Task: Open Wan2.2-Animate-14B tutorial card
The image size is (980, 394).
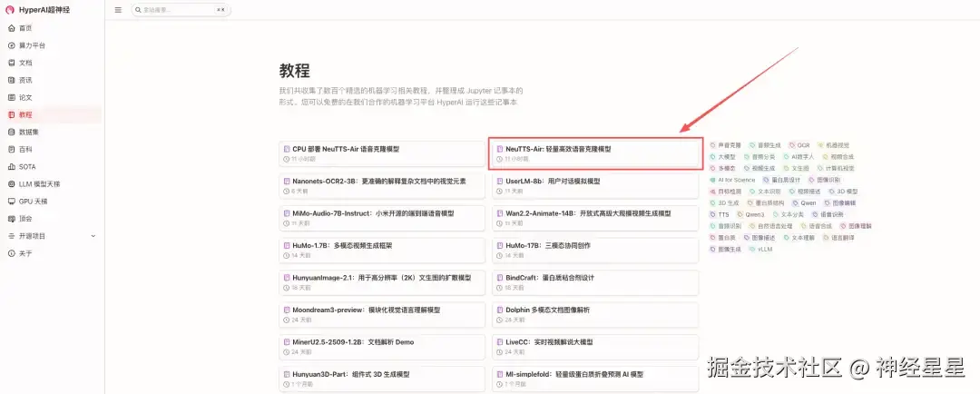Action: [595, 218]
